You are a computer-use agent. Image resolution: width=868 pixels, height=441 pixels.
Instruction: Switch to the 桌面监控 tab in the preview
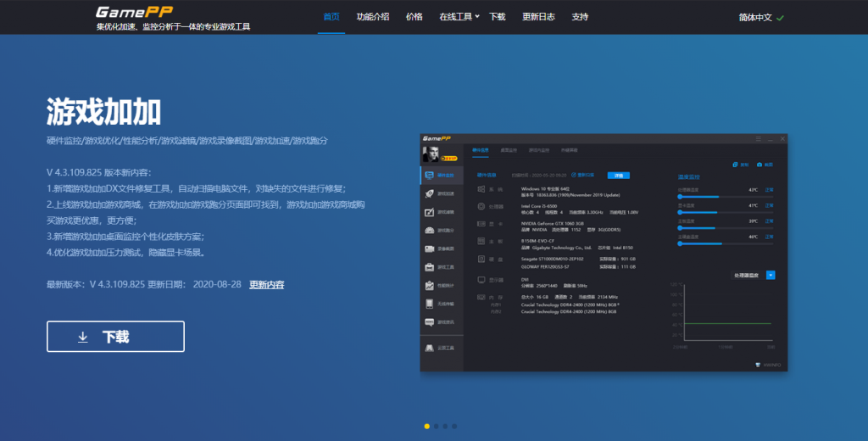509,150
